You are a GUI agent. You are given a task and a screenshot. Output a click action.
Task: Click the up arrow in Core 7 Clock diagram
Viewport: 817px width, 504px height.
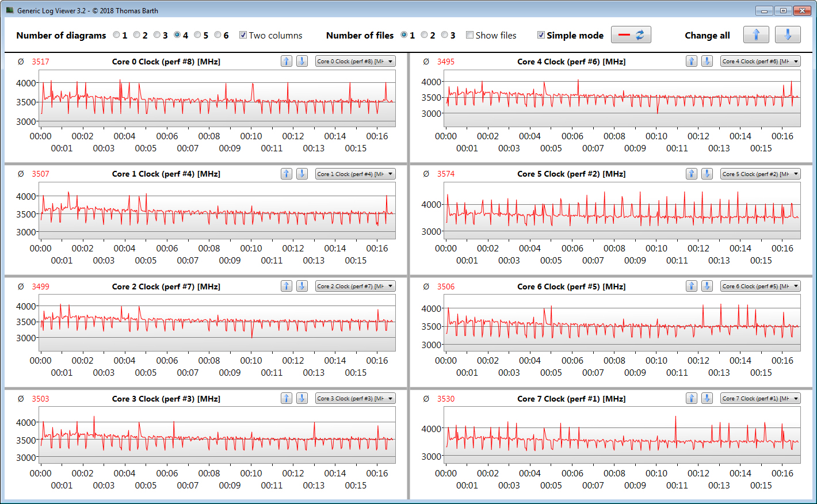pos(692,398)
